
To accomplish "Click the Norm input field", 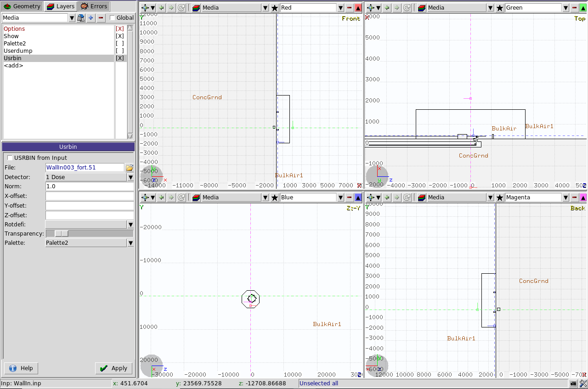I will pyautogui.click(x=90, y=186).
